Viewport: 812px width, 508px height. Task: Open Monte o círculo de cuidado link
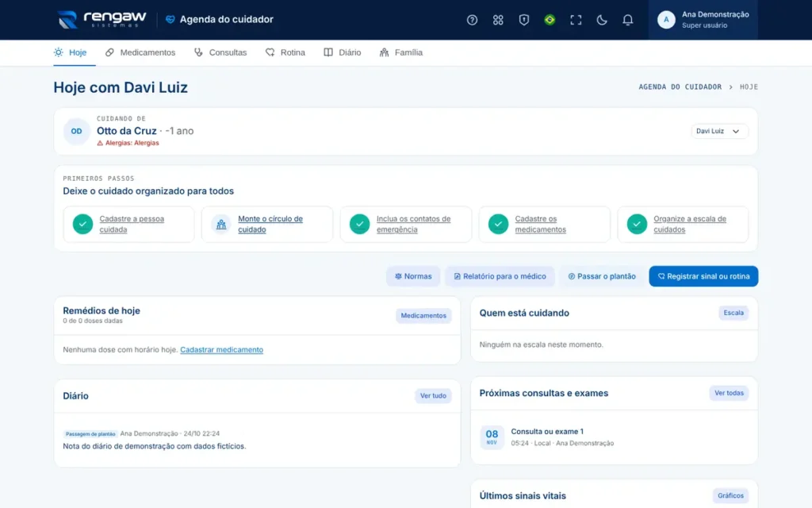coord(270,224)
